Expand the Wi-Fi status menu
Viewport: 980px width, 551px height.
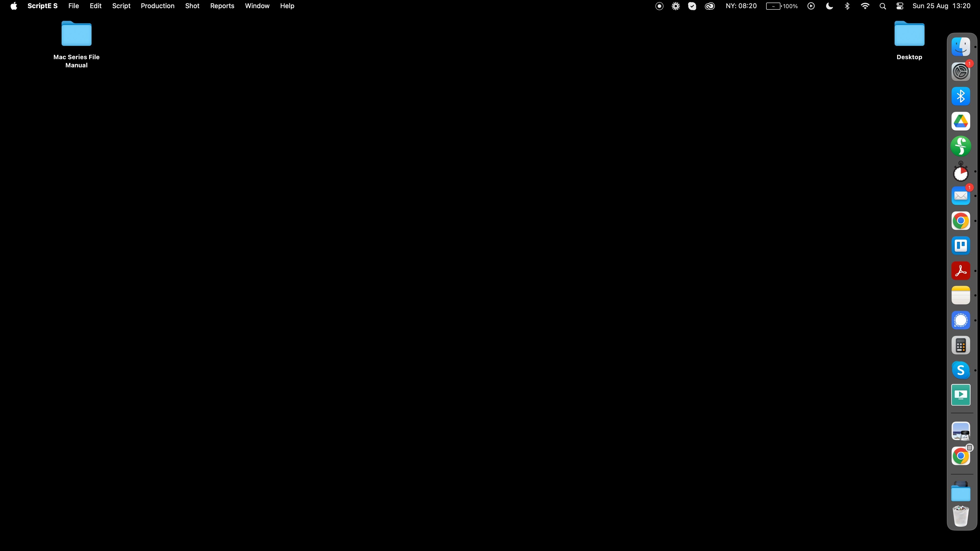(865, 6)
